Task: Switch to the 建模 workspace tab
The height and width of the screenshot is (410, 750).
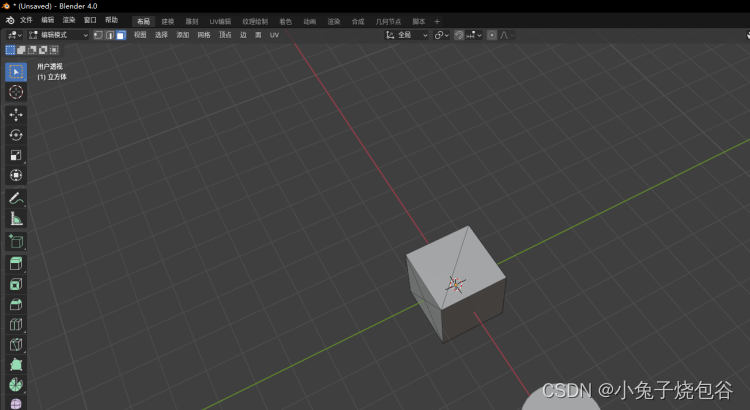Action: 167,22
